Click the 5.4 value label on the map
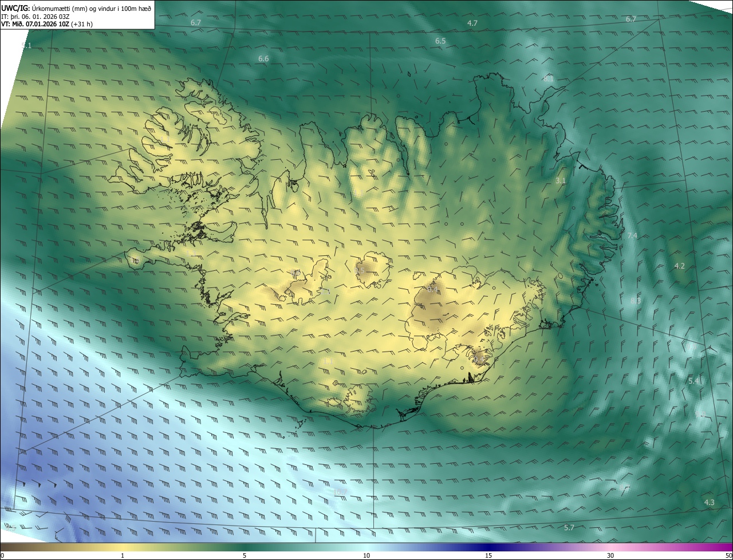This screenshot has width=733, height=560. point(694,381)
